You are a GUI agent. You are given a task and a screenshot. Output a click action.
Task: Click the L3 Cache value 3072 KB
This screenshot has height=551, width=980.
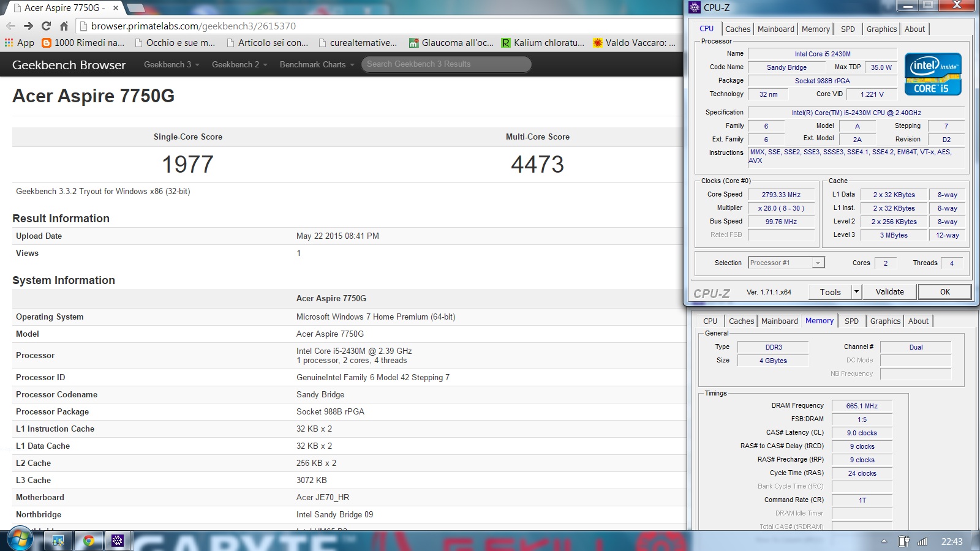point(312,480)
